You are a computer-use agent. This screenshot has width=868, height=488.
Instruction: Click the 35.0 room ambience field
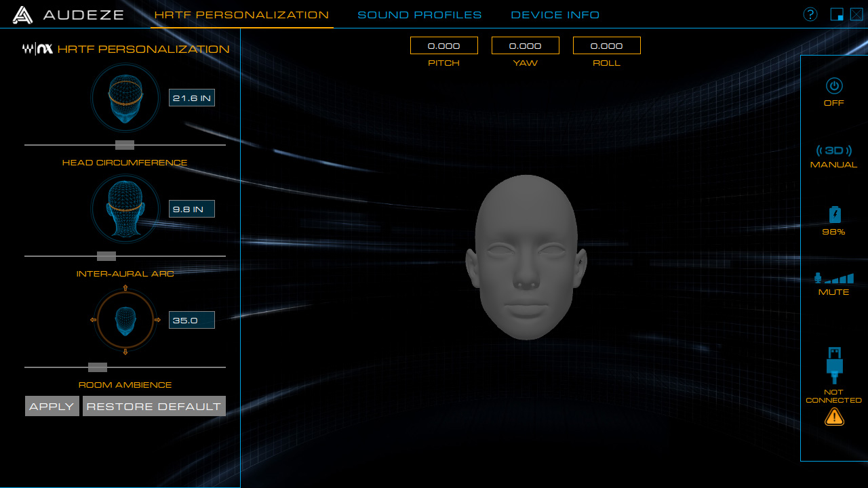coord(192,320)
